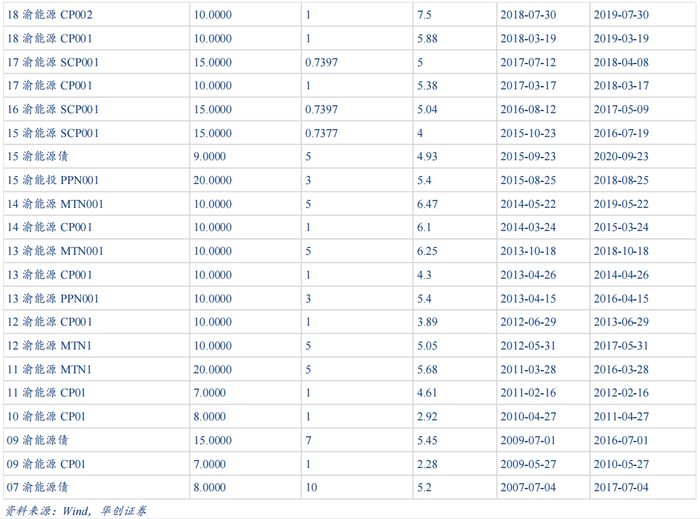Select the bond name 14渝能源MTN001
700x519 pixels.
pyautogui.click(x=55, y=204)
